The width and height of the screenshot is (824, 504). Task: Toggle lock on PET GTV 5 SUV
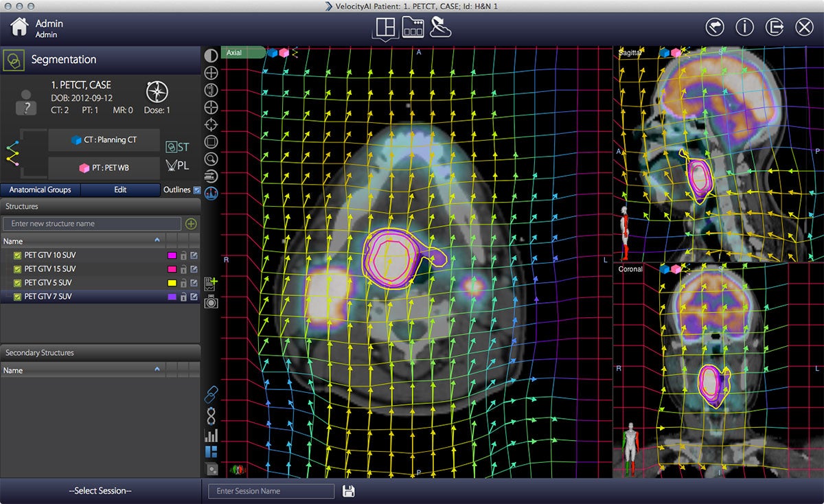click(183, 283)
